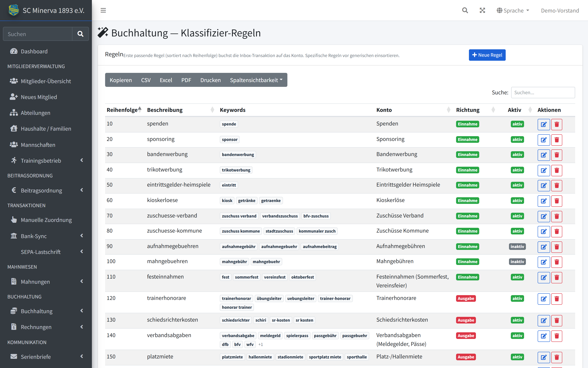Image resolution: width=588 pixels, height=368 pixels.
Task: Toggle the hamburger sidebar menu icon
Action: [x=103, y=10]
